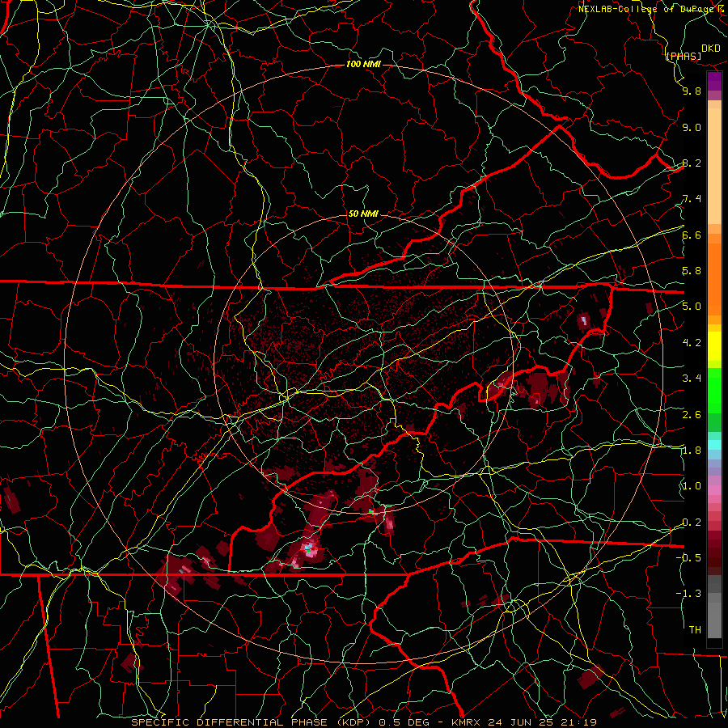The image size is (728, 728).
Task: Click the 100 NMI range ring label
Action: 363,64
